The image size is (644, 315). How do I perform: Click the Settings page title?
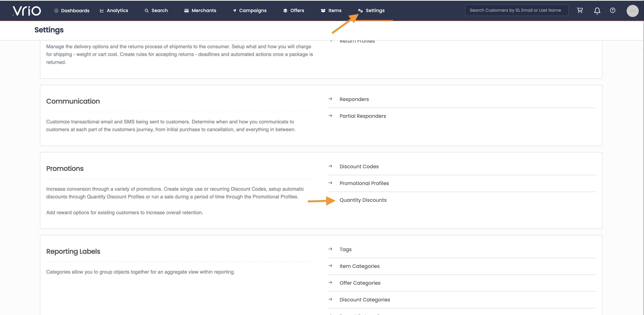(x=49, y=30)
